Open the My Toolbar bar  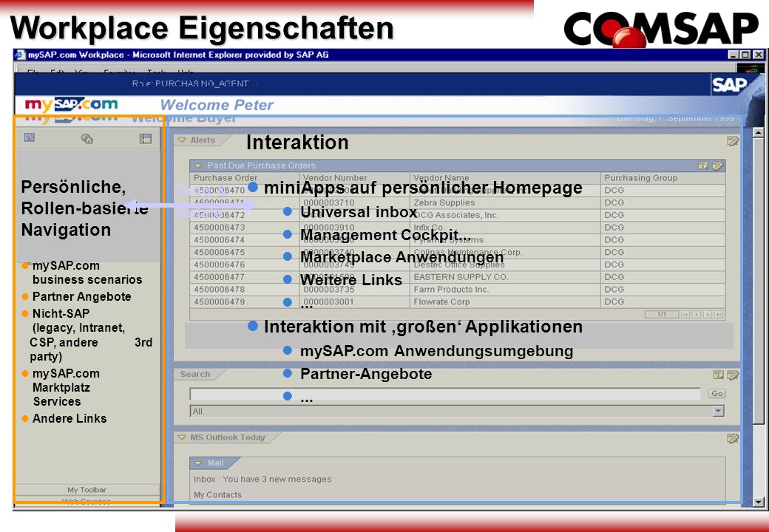click(x=87, y=490)
